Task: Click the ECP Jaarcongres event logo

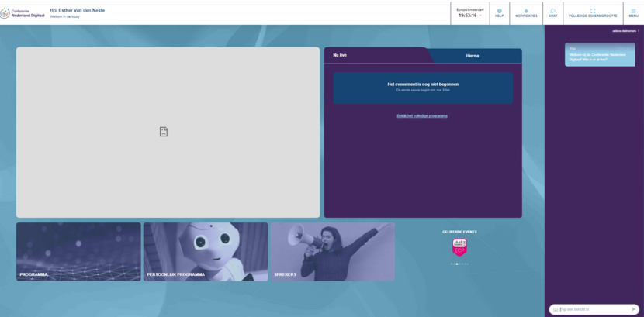Action: pos(459,247)
